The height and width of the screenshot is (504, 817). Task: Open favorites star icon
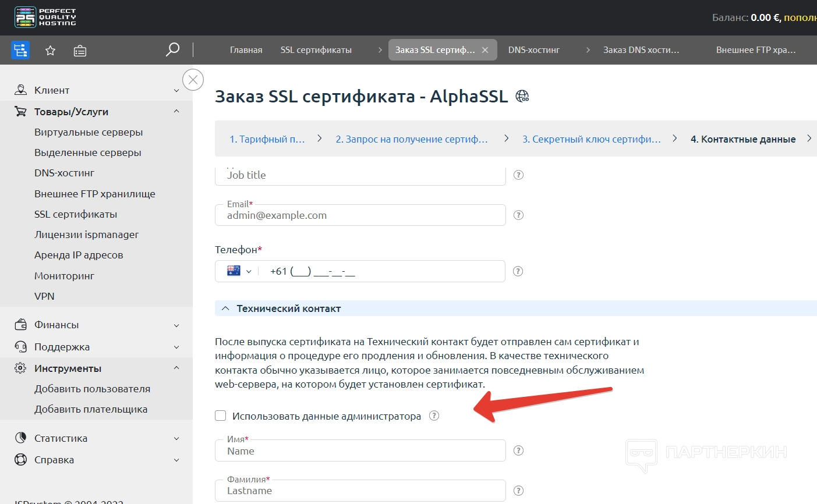click(51, 51)
